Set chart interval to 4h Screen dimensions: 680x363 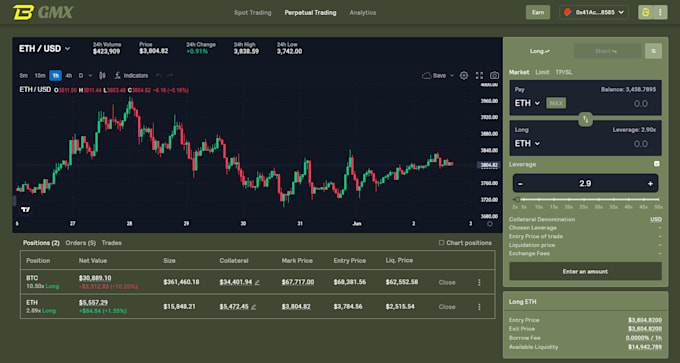point(69,75)
